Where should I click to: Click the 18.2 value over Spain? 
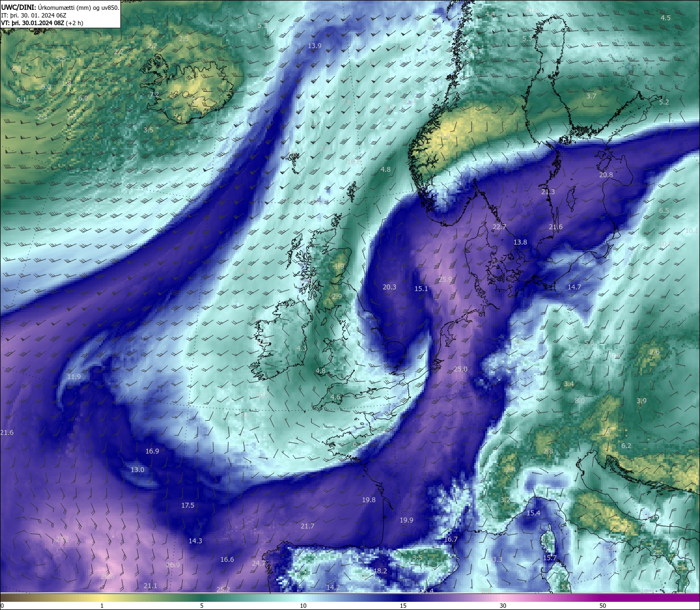click(x=380, y=571)
